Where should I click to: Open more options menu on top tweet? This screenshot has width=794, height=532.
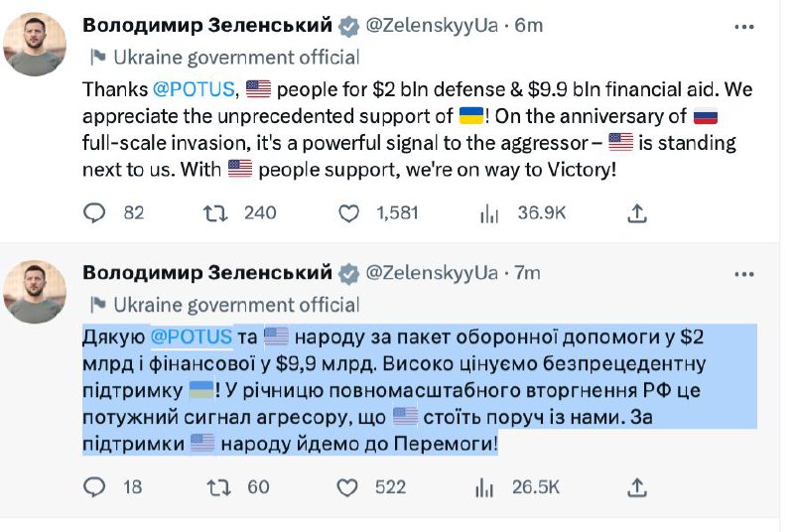coord(744,25)
